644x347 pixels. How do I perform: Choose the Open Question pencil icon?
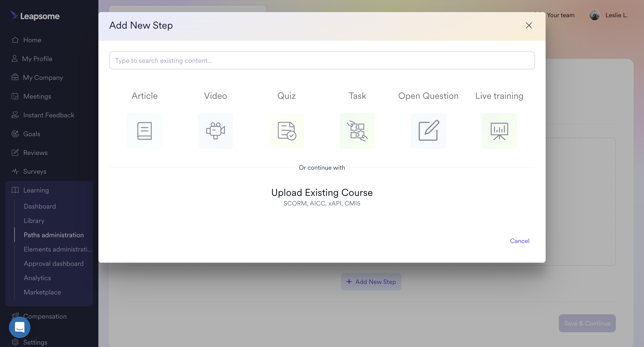tap(428, 131)
